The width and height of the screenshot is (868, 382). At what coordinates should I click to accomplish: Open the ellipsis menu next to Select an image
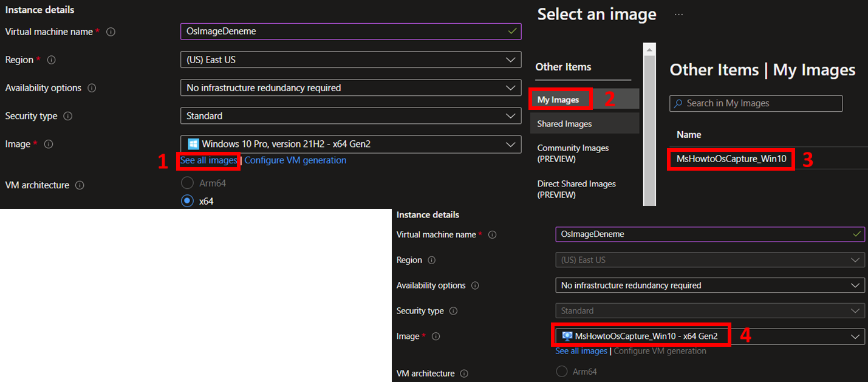click(x=678, y=15)
